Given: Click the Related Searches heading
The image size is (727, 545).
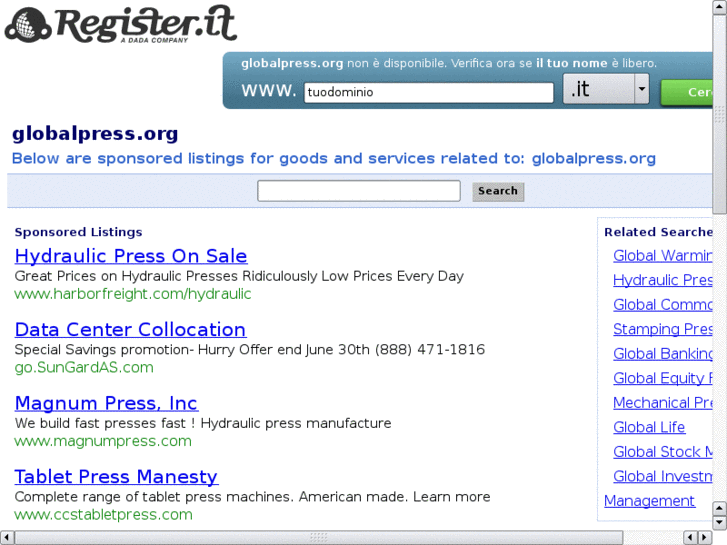Looking at the screenshot, I should click(658, 232).
